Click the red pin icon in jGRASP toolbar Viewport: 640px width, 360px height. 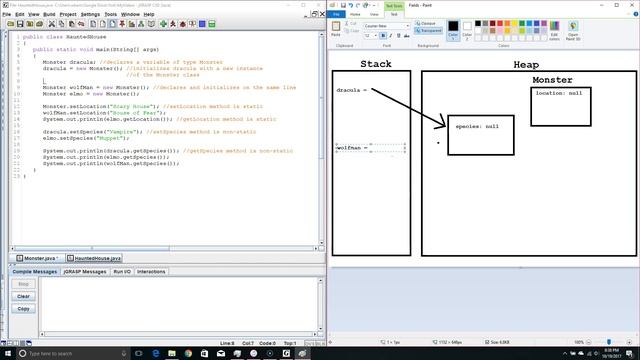click(122, 24)
